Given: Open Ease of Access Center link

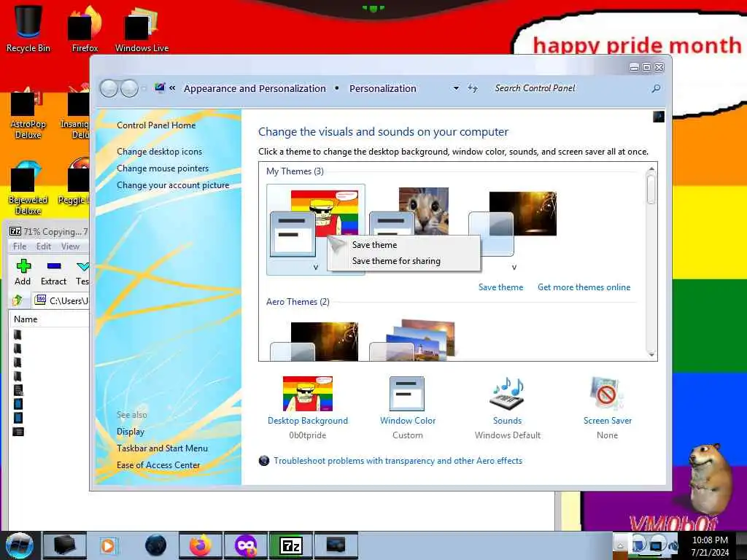Looking at the screenshot, I should (x=158, y=464).
